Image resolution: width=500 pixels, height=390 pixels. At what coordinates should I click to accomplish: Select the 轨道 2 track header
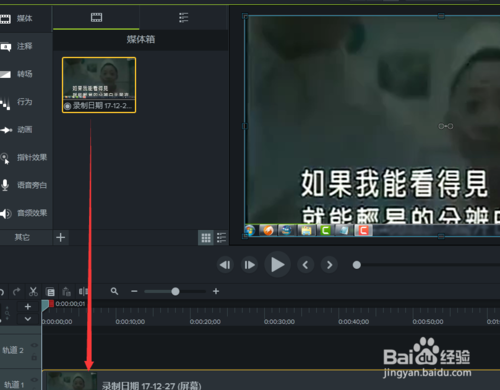pos(20,351)
